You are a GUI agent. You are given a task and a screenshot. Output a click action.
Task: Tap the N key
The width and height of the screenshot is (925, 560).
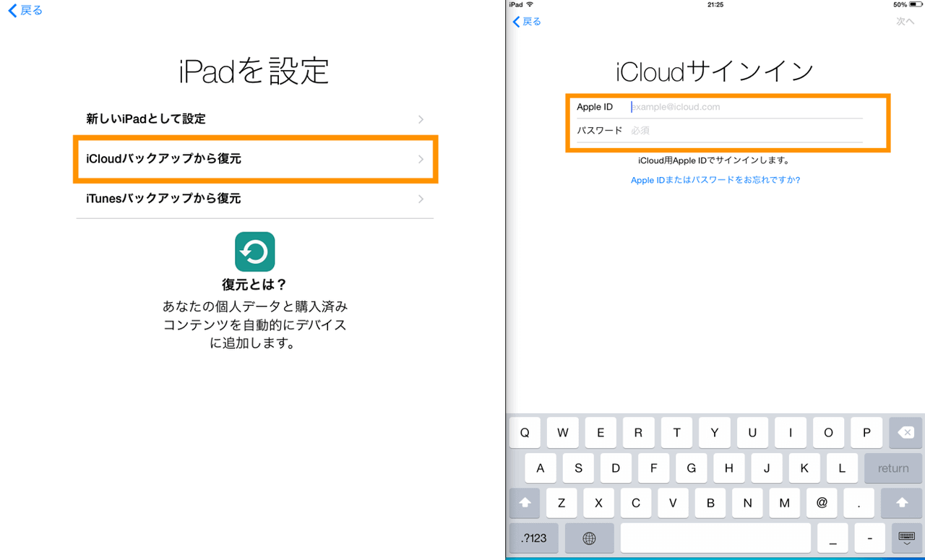[748, 503]
